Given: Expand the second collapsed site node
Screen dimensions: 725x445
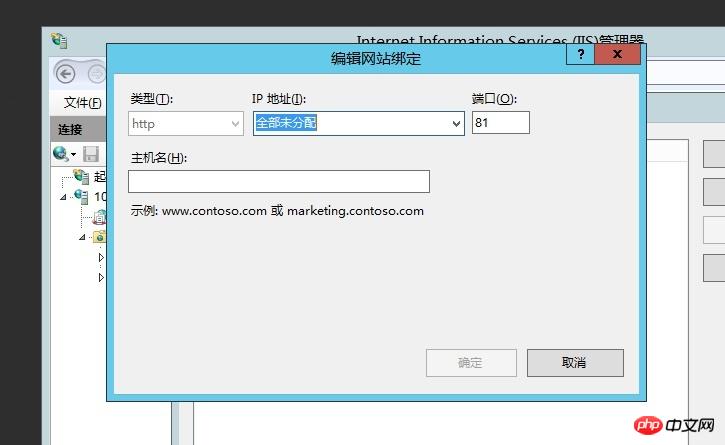Looking at the screenshot, I should tap(101, 278).
